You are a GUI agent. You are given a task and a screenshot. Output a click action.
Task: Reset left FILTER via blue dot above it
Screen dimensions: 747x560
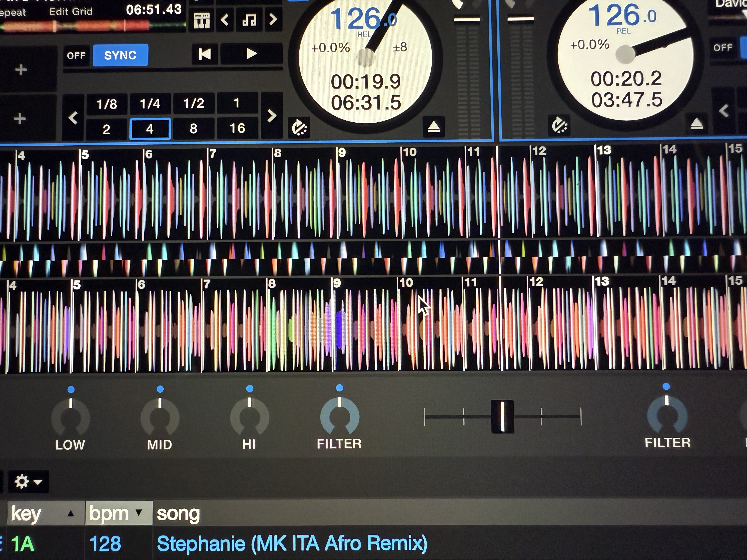340,388
